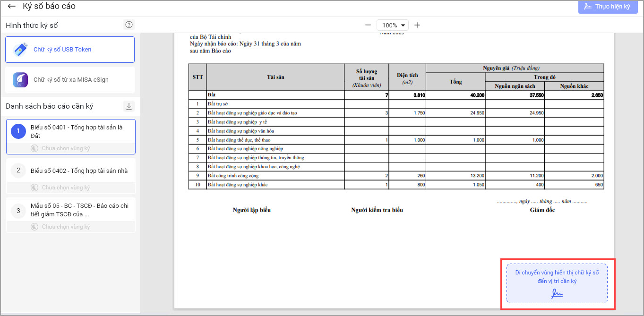This screenshot has height=316, width=644.
Task: Click the Nguồn ngân sách column header
Action: tap(515, 86)
